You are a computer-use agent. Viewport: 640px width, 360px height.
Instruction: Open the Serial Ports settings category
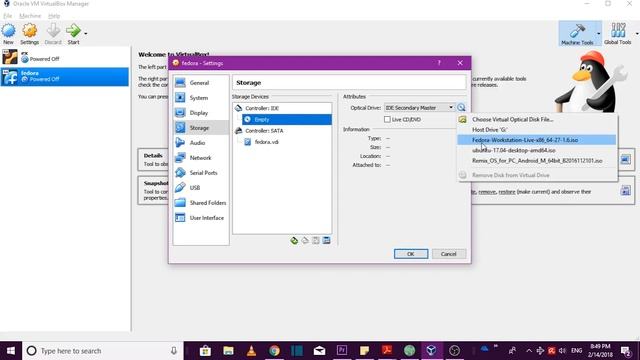[x=200, y=173]
